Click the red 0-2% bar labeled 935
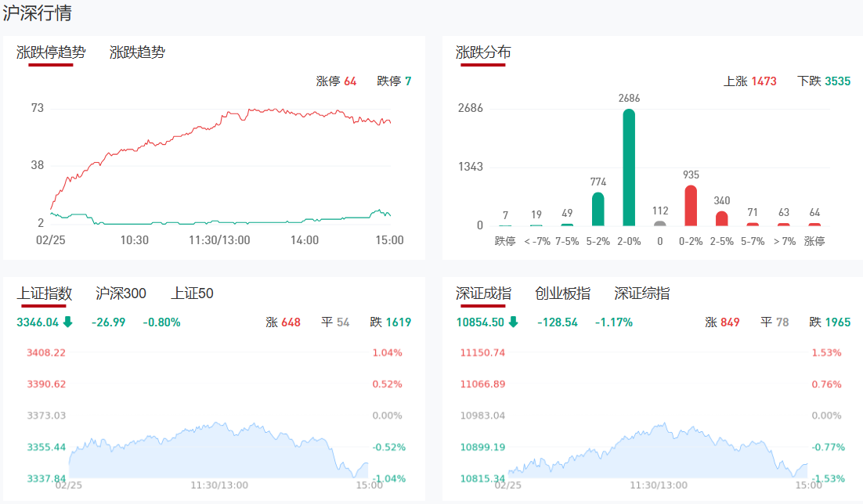 click(691, 206)
